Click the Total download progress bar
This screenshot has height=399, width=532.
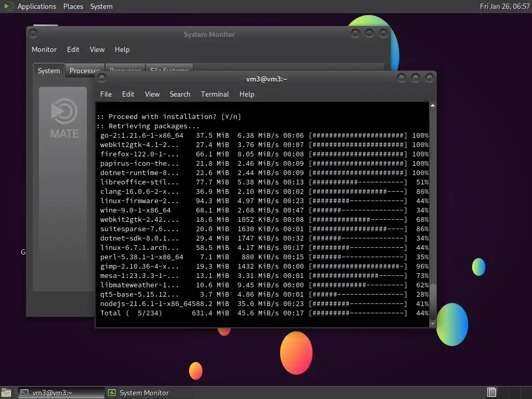(x=357, y=313)
